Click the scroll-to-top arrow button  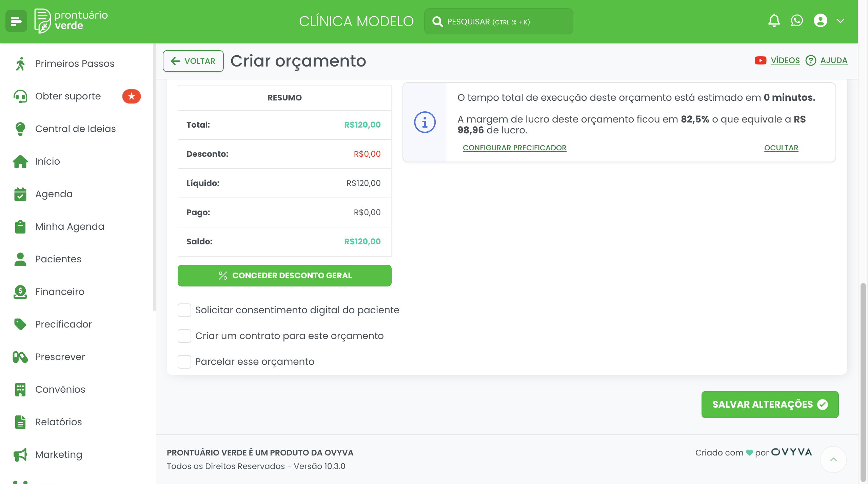coord(833,460)
